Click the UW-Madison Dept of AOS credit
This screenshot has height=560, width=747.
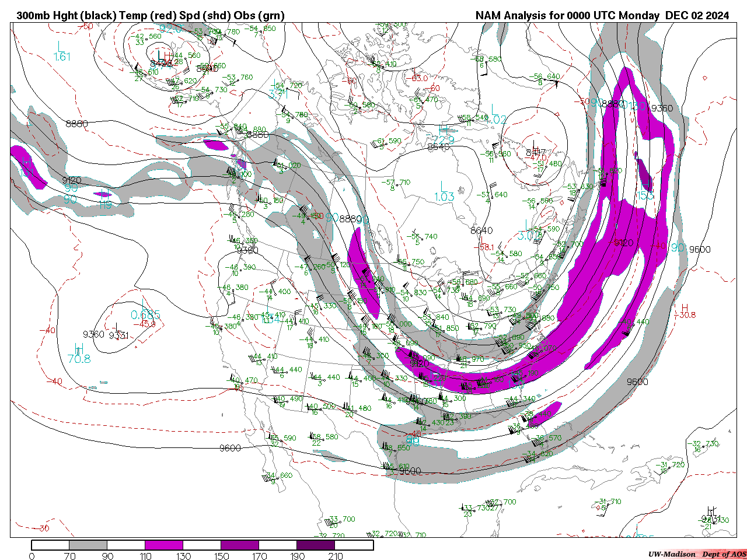pyautogui.click(x=697, y=554)
